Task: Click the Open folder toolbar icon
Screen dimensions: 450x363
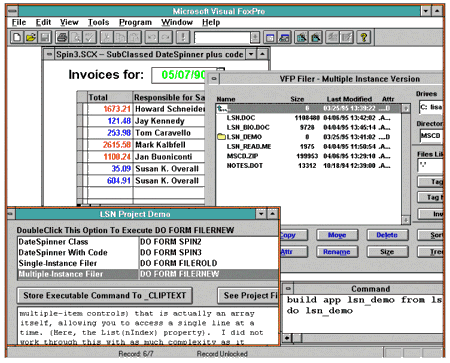Action: pos(30,37)
